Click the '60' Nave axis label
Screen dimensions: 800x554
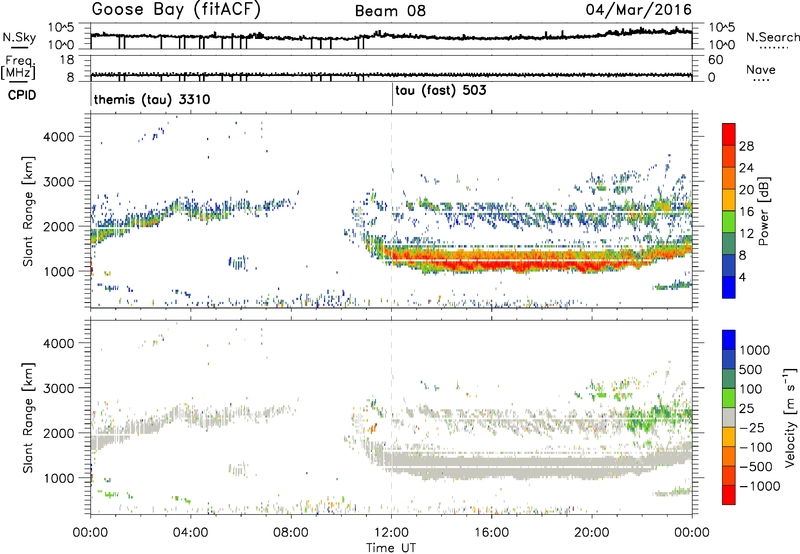click(715, 60)
